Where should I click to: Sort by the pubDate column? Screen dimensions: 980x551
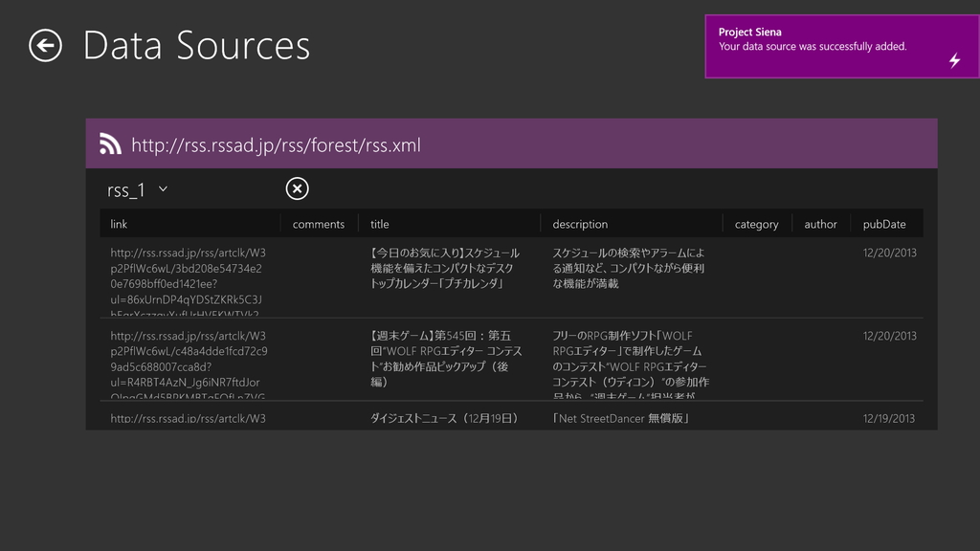(x=884, y=223)
